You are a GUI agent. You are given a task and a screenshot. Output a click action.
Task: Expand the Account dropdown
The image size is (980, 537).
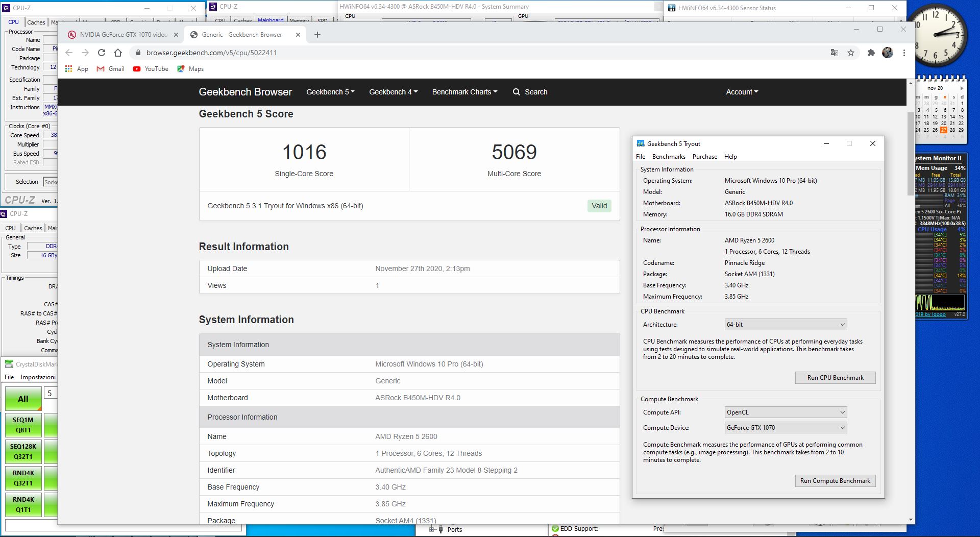tap(742, 92)
